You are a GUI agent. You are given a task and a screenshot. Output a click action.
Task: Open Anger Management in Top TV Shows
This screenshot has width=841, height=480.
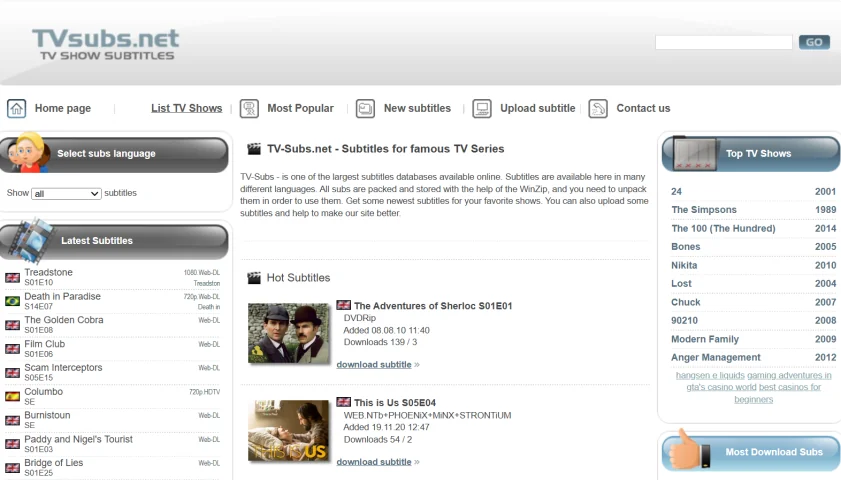[x=715, y=358]
